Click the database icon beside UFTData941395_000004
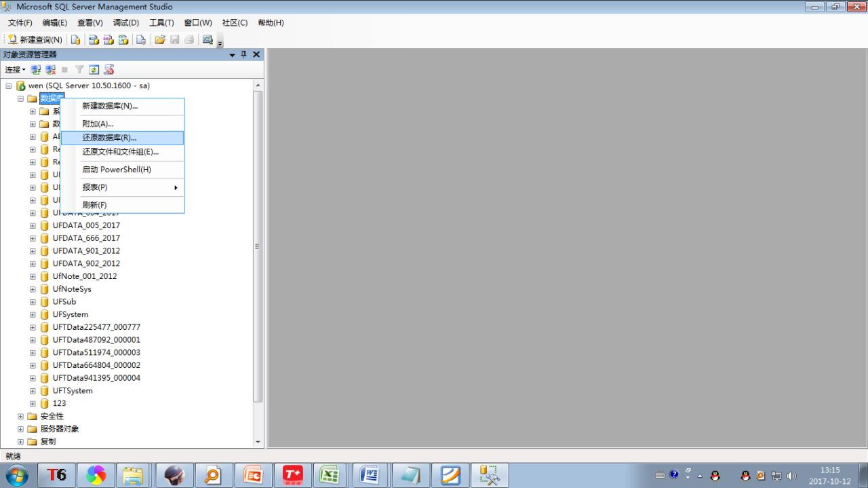Image resolution: width=868 pixels, height=488 pixels. pos(45,378)
